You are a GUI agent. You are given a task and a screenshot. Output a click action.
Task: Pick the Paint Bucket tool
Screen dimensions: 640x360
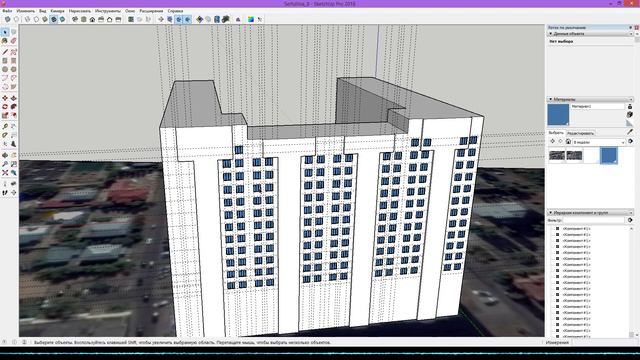click(x=5, y=41)
